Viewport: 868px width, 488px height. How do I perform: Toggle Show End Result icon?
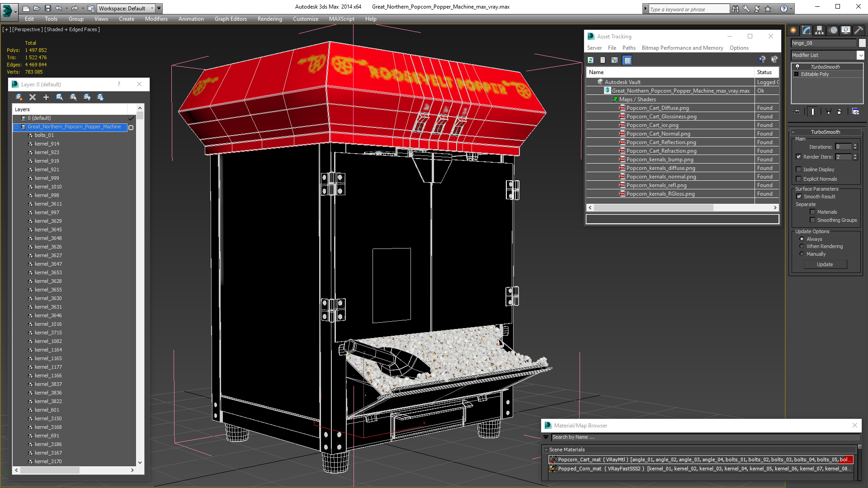click(x=813, y=112)
